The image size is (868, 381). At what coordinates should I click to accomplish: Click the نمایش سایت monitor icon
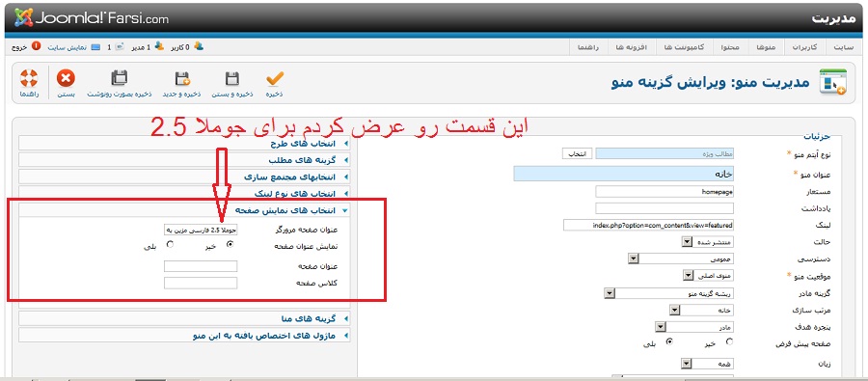[x=95, y=47]
